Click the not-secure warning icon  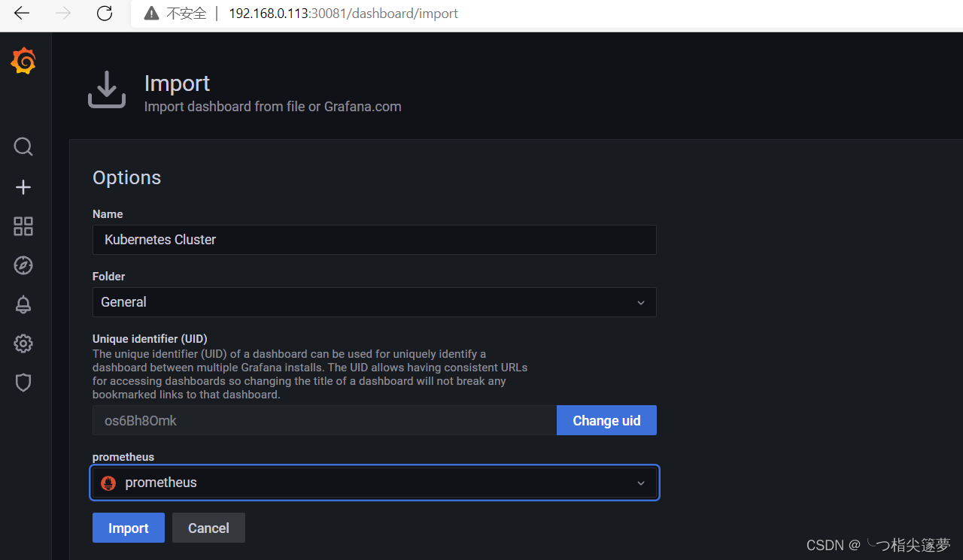151,14
